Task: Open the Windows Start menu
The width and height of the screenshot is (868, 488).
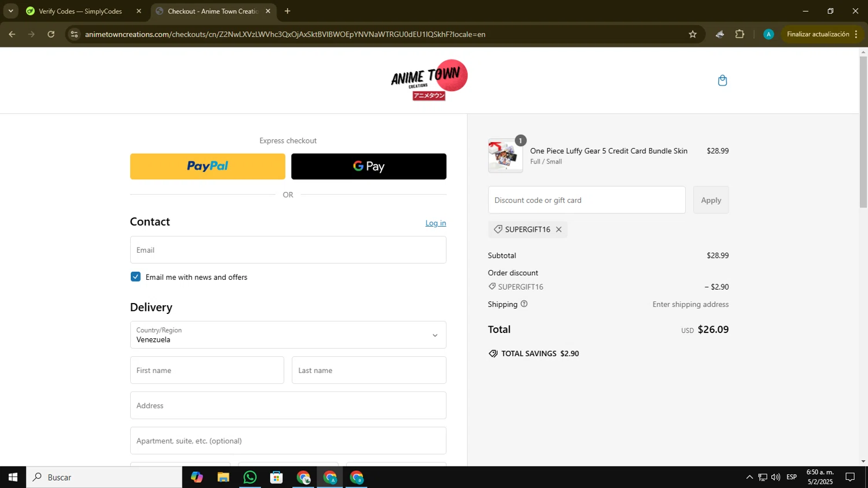Action: point(13,477)
